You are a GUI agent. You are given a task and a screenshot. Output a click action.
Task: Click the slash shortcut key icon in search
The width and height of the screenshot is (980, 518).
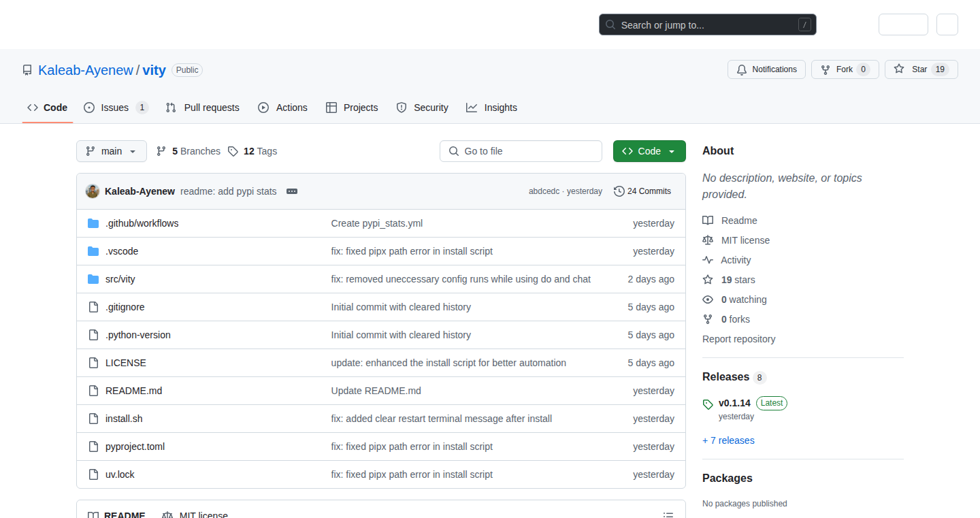point(805,25)
